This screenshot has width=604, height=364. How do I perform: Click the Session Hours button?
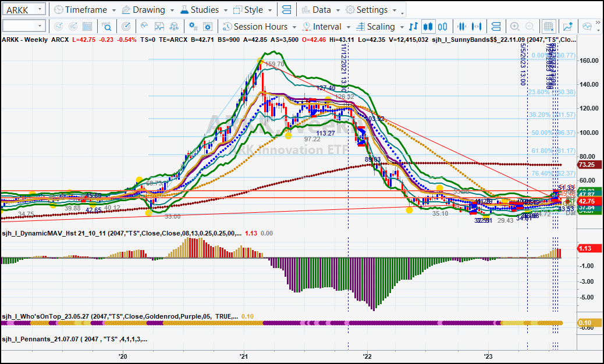click(256, 27)
